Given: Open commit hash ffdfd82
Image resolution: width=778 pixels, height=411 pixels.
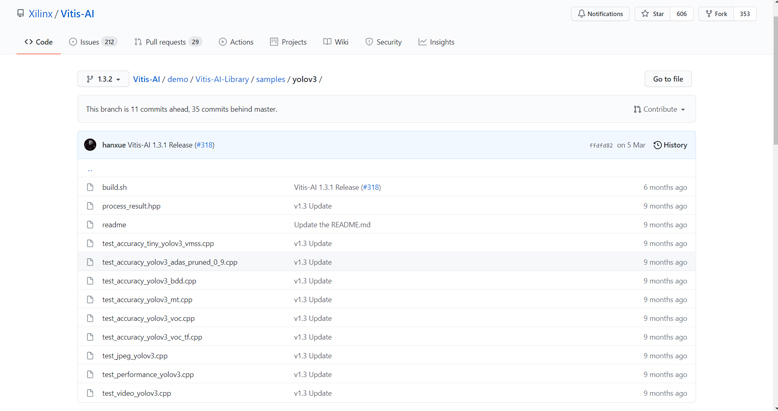Looking at the screenshot, I should click(601, 145).
